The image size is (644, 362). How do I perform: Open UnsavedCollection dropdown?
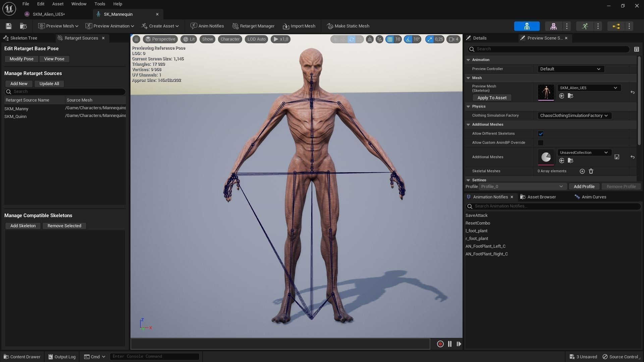tap(584, 153)
